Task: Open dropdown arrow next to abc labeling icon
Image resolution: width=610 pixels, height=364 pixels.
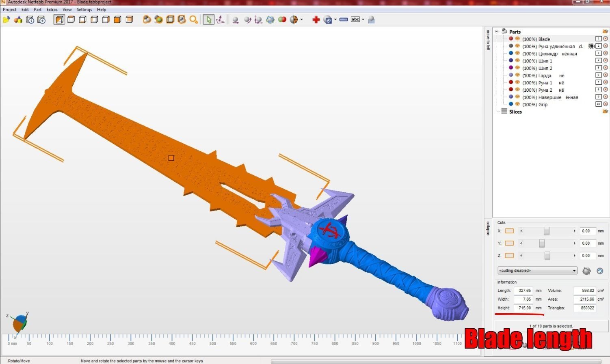Action: pyautogui.click(x=363, y=19)
